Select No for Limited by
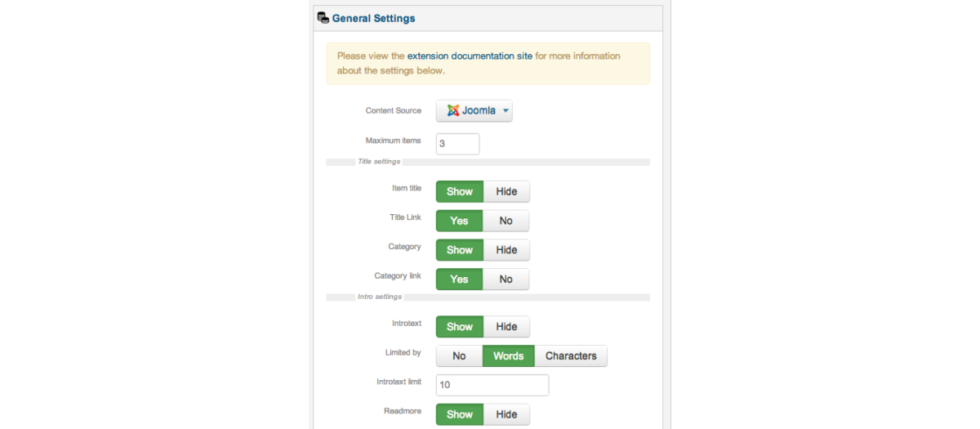 coord(459,356)
